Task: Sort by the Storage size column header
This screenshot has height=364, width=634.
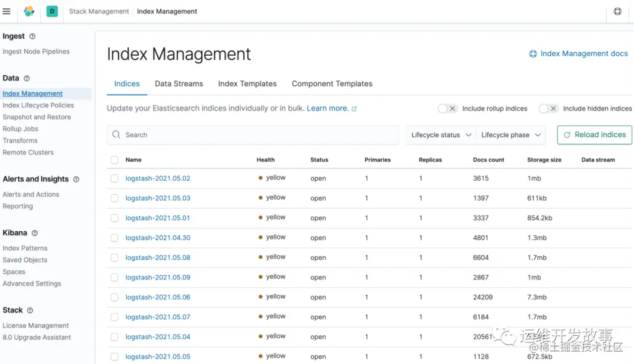Action: tap(544, 160)
